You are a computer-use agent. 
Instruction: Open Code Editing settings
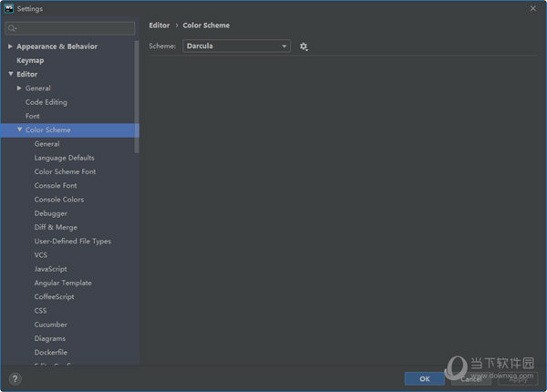(x=46, y=102)
